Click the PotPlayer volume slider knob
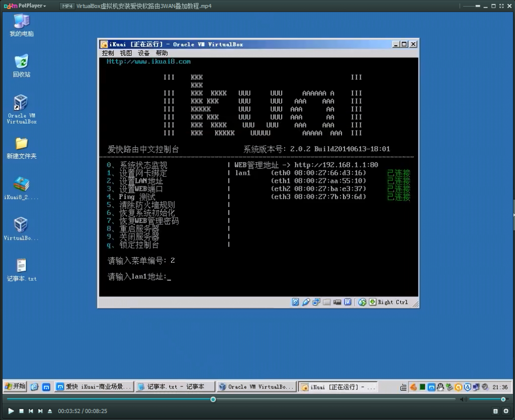 [503, 399]
